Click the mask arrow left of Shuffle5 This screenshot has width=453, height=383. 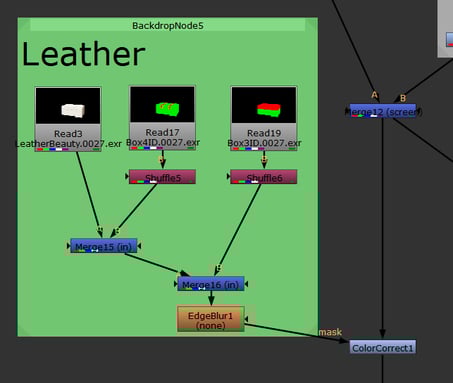click(127, 176)
